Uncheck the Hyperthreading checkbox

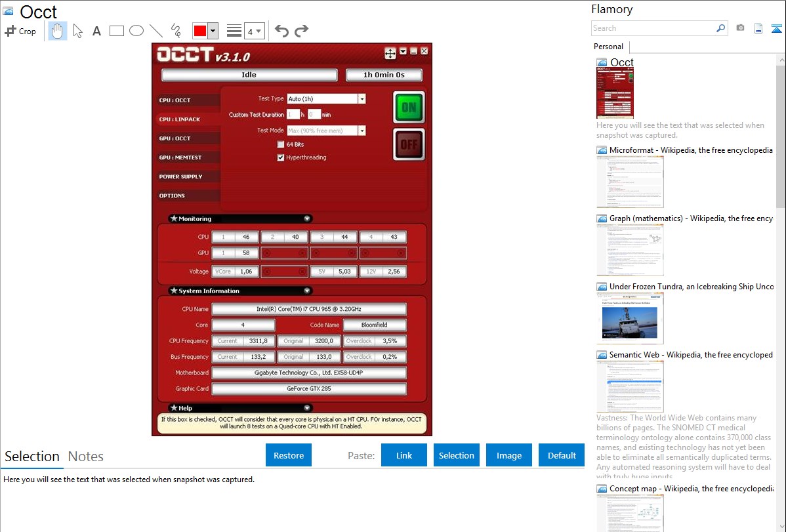click(x=281, y=157)
